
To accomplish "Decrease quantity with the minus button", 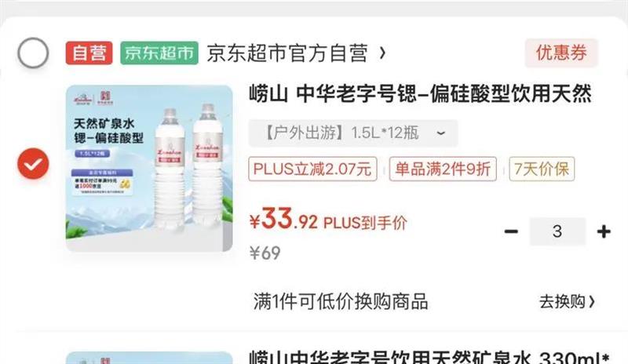I will pos(511,231).
